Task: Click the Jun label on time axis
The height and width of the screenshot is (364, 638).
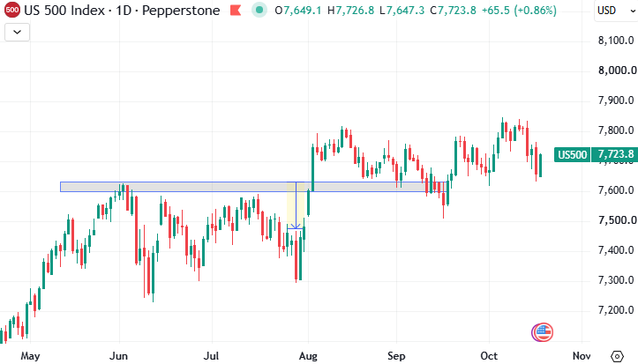Action: (x=119, y=356)
